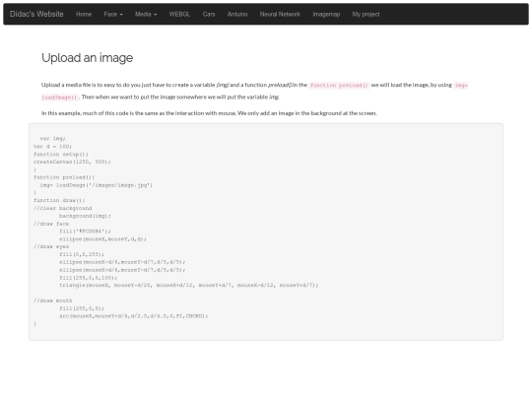Click the code line 'fill('#FCD0B4');'
This screenshot has width=532, height=399.
click(85, 232)
